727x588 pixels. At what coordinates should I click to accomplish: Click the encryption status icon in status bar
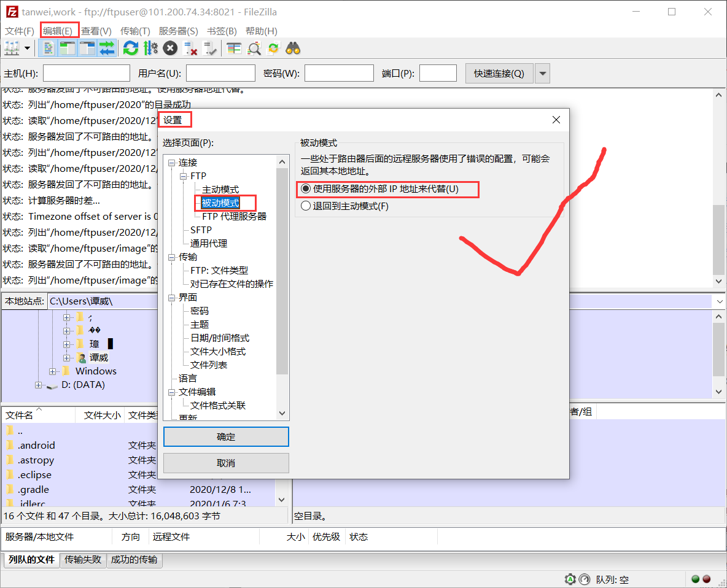[570, 579]
